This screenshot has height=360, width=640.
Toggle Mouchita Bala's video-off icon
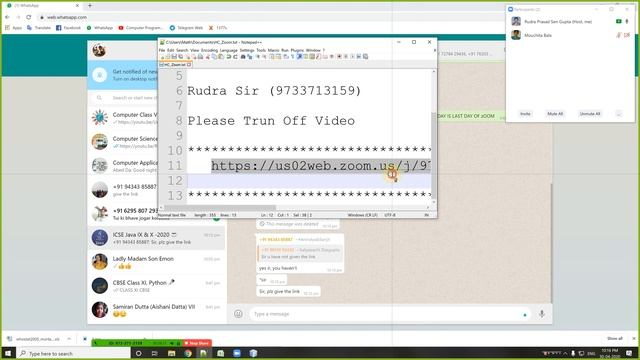tap(627, 36)
